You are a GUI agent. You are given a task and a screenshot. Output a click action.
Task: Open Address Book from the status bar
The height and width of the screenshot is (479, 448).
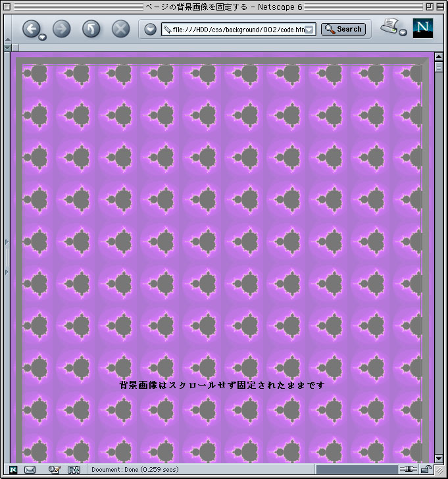coord(74,470)
